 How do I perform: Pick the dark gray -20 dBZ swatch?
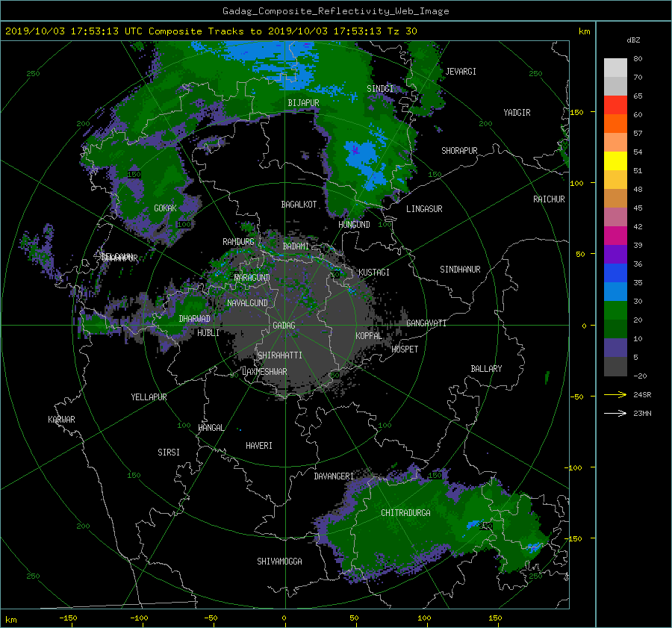pos(615,367)
